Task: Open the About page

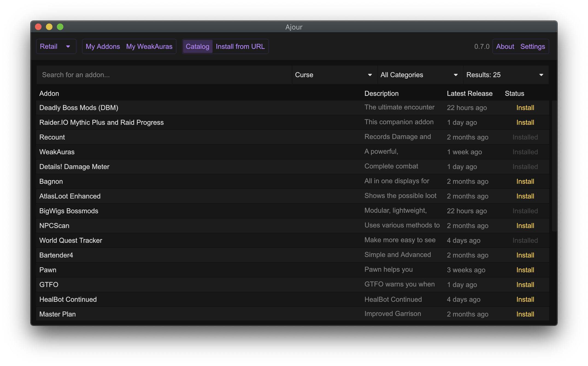Action: [x=505, y=46]
